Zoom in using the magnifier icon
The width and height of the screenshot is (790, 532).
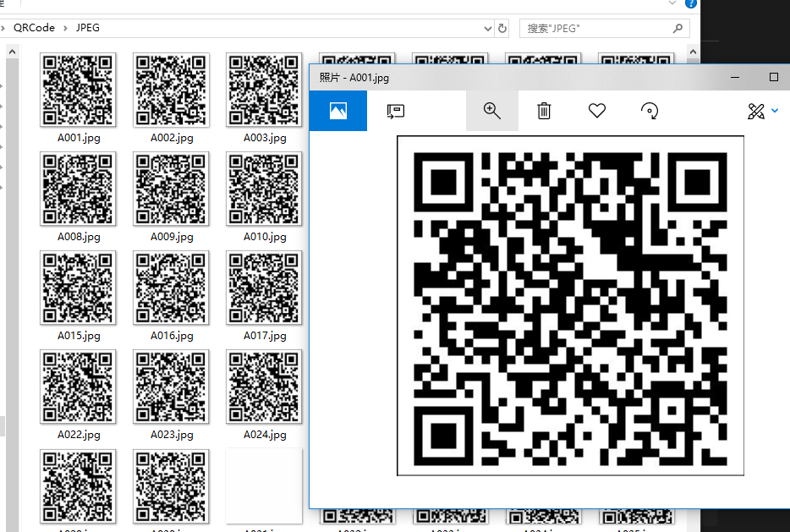[491, 111]
